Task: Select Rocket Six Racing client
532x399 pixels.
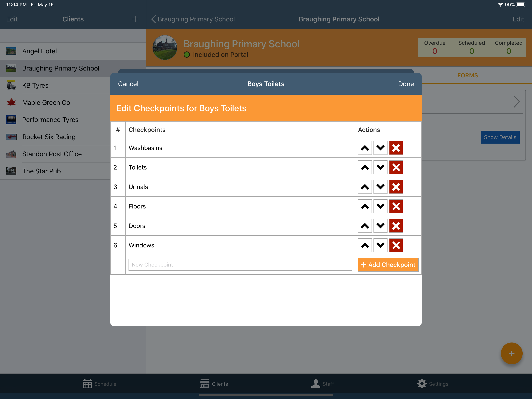Action: pos(55,137)
